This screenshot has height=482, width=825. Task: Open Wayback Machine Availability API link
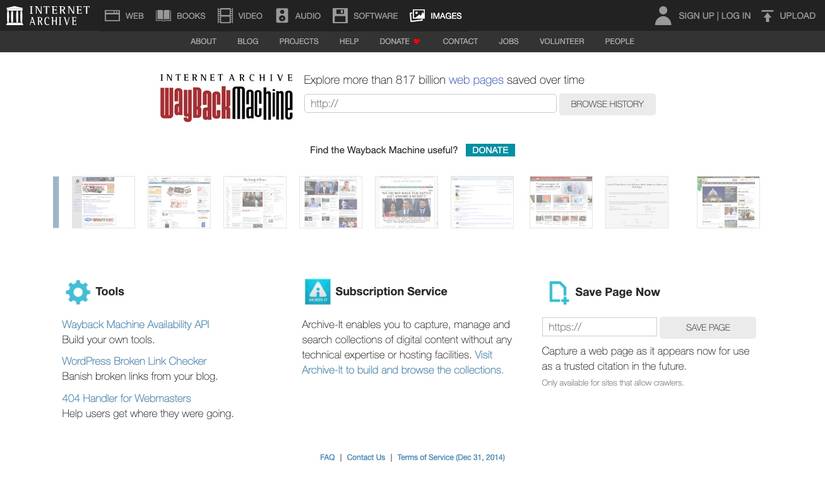[x=135, y=324]
